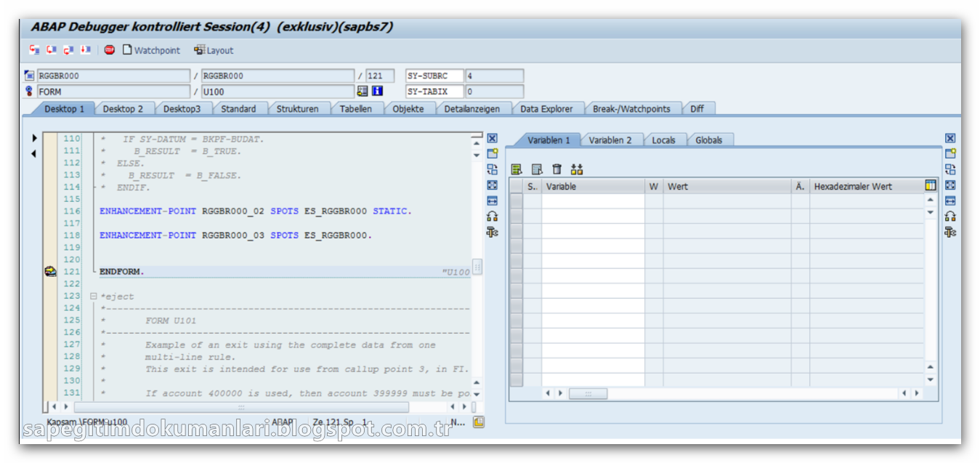Click the Single Step debugger icon

pos(34,50)
